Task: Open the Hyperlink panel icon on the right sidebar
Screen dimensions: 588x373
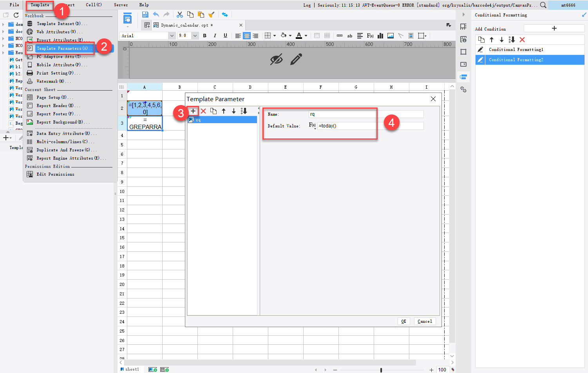Action: click(463, 89)
